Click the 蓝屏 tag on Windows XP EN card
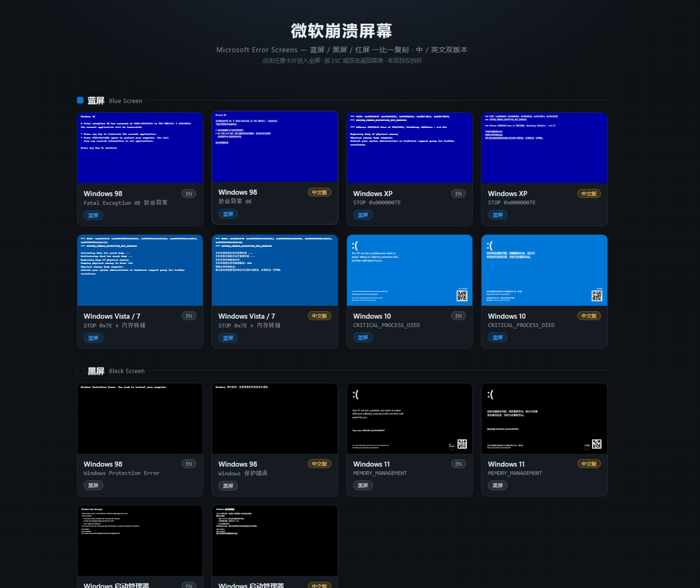 pyautogui.click(x=363, y=215)
